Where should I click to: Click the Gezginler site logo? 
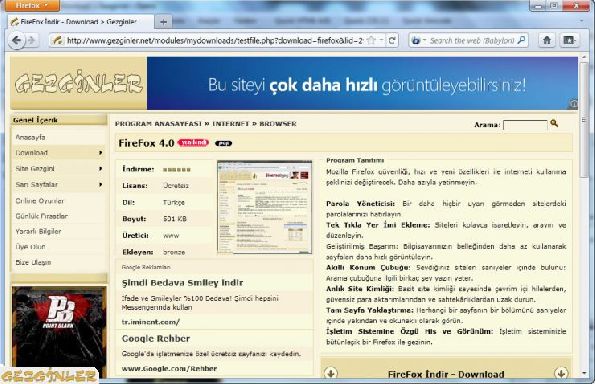[x=79, y=83]
